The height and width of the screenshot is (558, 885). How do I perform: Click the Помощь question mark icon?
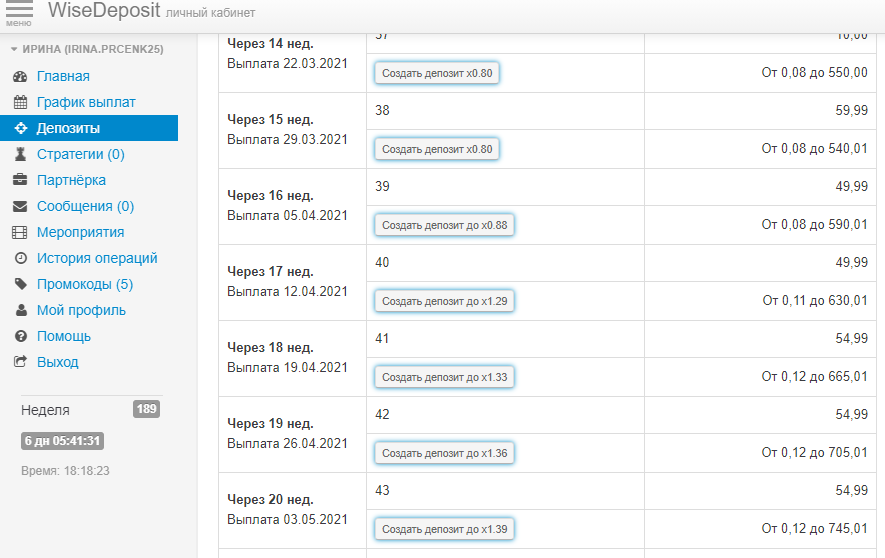(x=19, y=336)
